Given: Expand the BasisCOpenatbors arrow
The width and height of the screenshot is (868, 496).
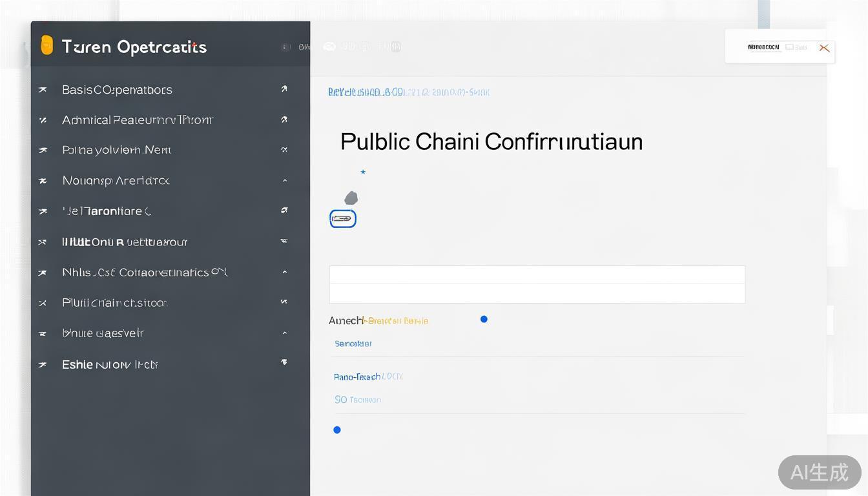Looking at the screenshot, I should click(284, 89).
